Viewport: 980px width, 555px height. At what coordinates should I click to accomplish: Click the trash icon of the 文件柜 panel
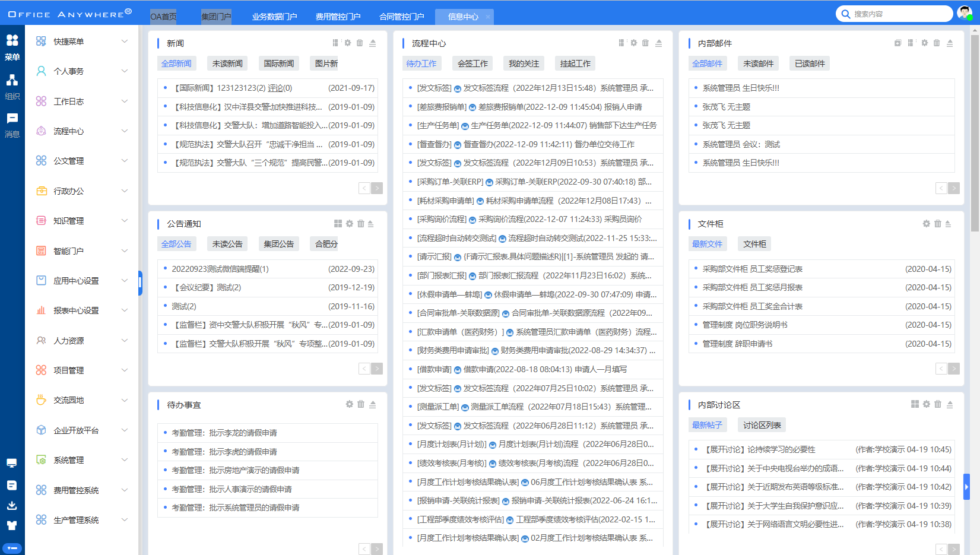(938, 224)
